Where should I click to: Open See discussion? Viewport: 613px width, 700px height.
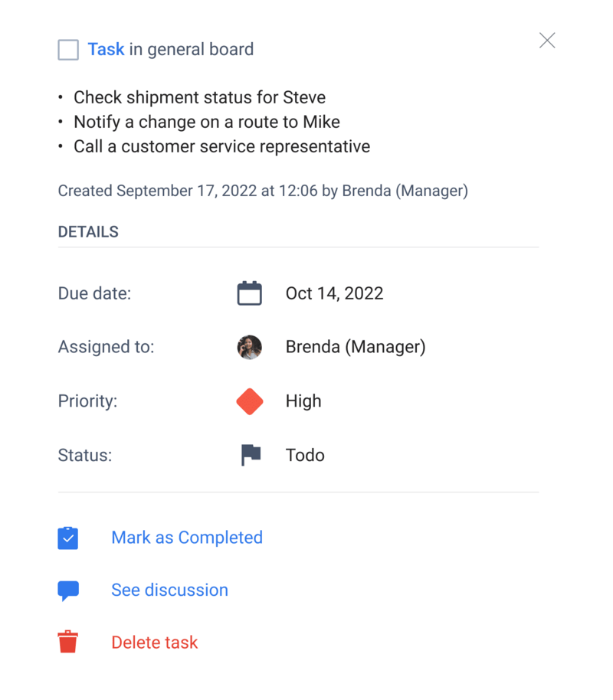(169, 590)
